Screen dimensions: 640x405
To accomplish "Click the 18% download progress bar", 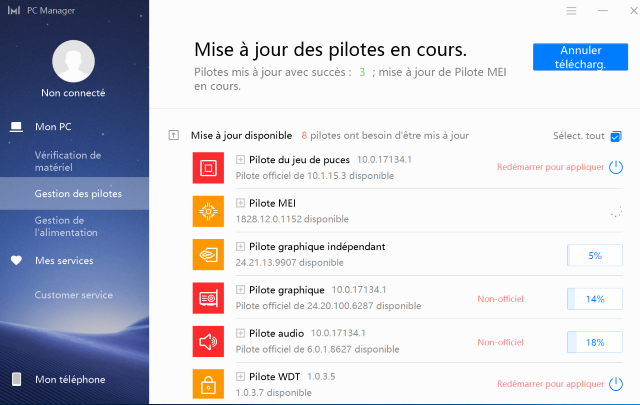I will pos(595,342).
